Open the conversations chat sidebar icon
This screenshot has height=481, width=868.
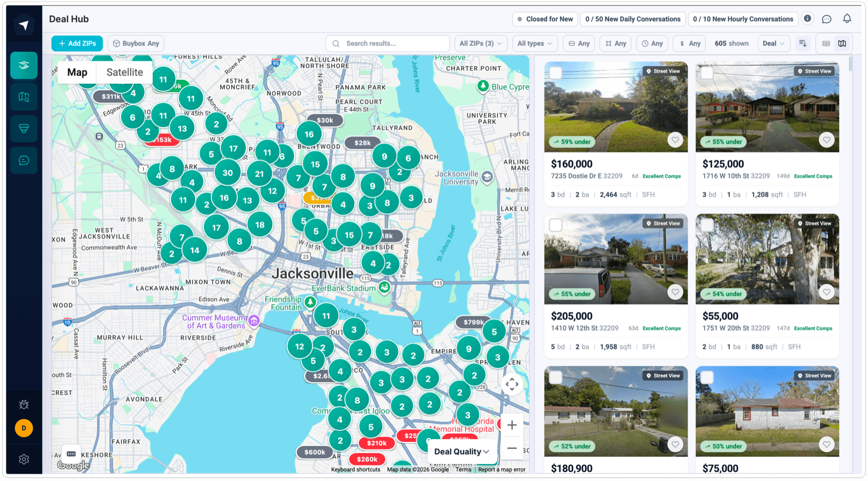pyautogui.click(x=24, y=160)
